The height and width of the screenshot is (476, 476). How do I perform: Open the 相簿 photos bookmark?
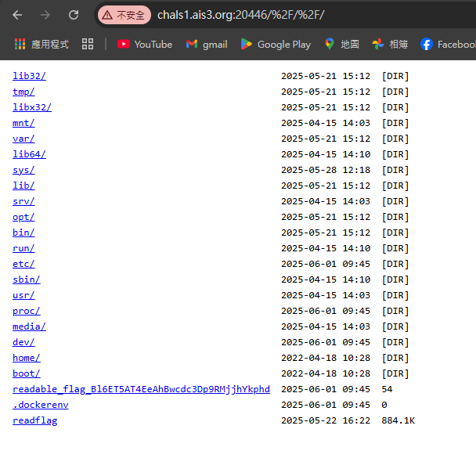(390, 45)
